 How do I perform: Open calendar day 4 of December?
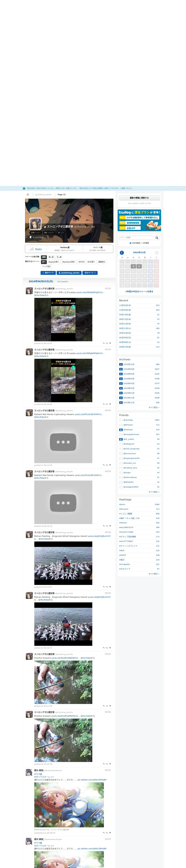pyautogui.click(x=133, y=266)
